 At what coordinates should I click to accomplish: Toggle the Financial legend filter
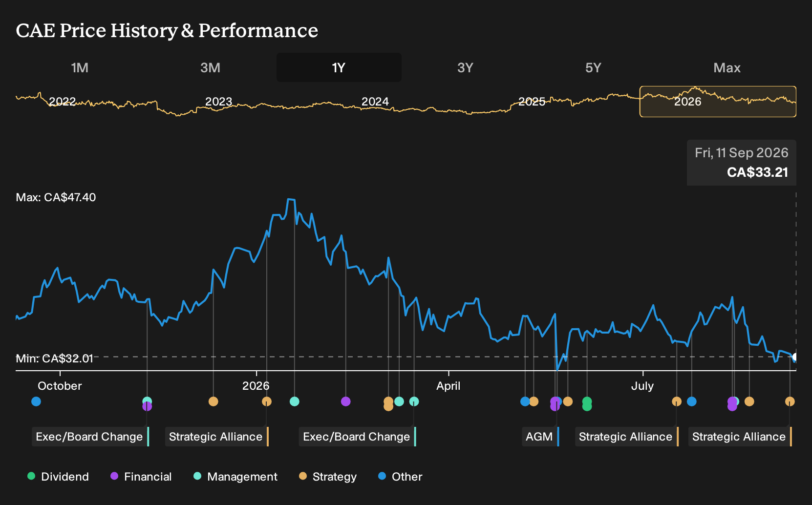point(141,477)
